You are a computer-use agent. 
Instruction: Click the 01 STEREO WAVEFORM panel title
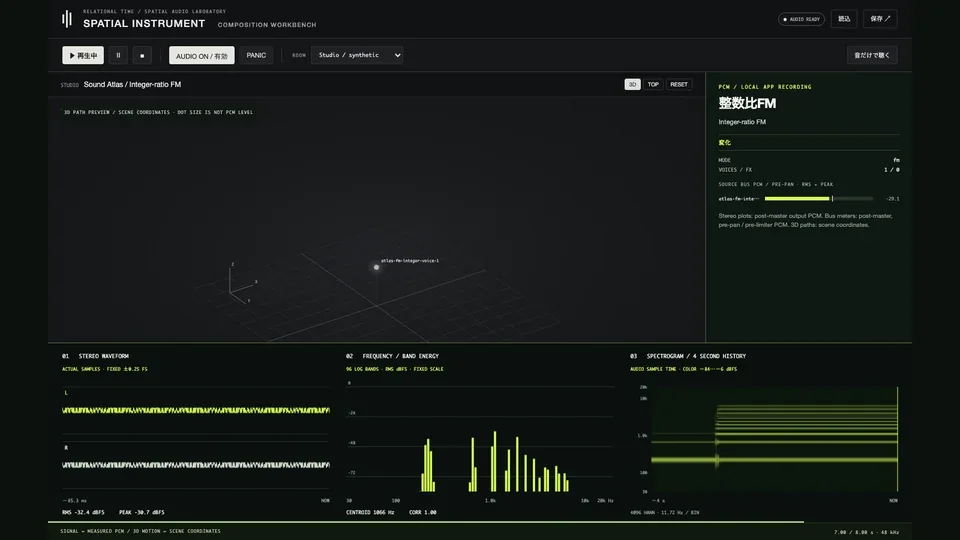[x=95, y=356]
